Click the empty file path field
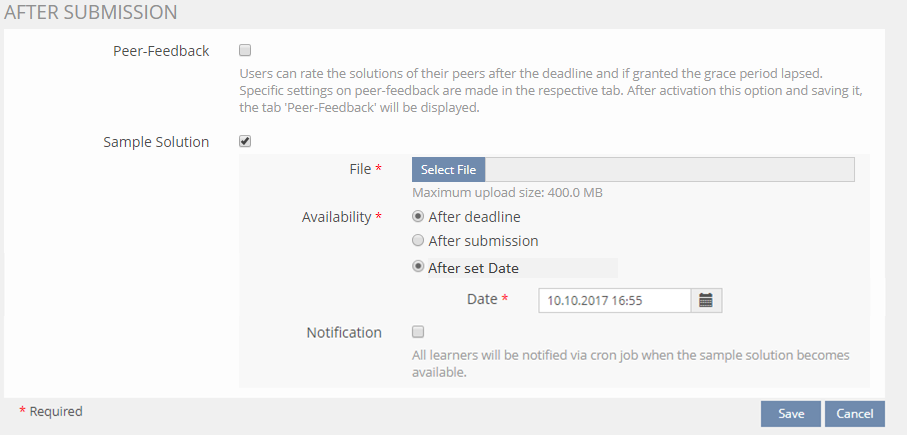Screen dimensions: 907x435 pyautogui.click(x=669, y=170)
